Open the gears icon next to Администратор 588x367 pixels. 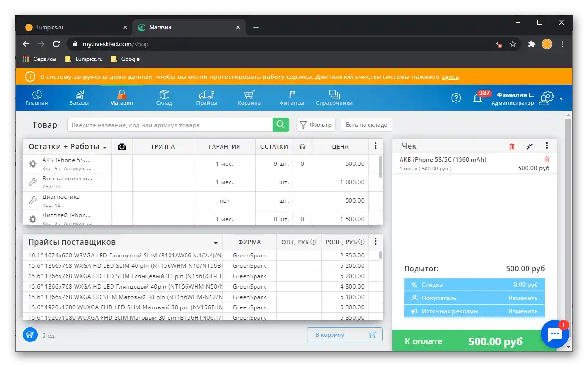[x=546, y=97]
